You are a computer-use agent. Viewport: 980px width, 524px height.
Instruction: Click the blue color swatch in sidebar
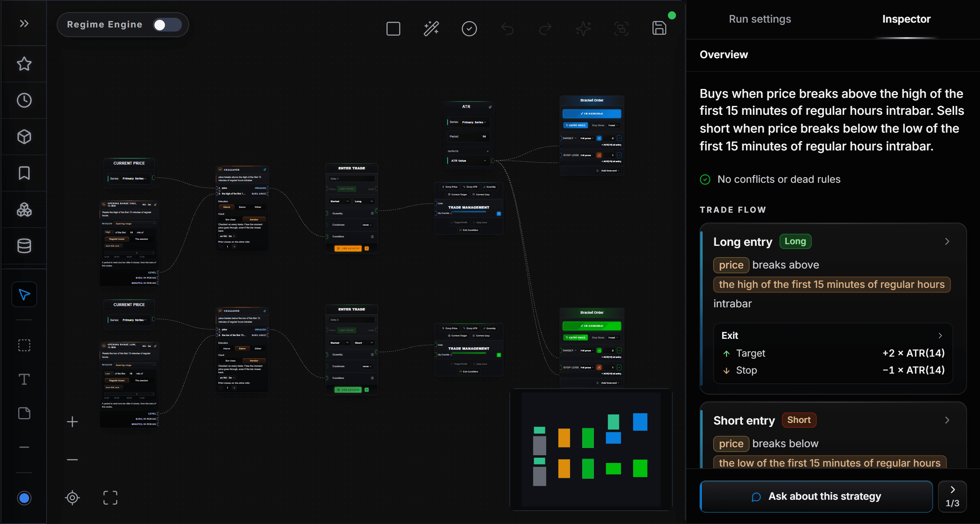(24, 498)
